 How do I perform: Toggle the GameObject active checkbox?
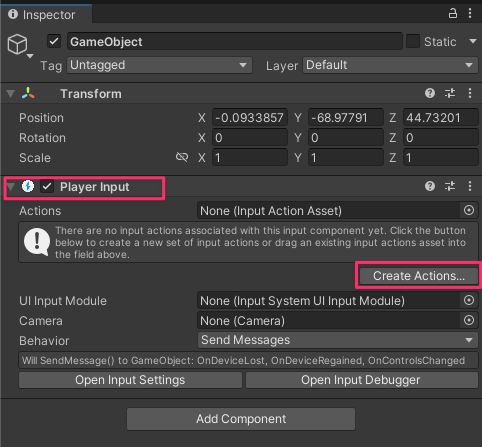54,42
